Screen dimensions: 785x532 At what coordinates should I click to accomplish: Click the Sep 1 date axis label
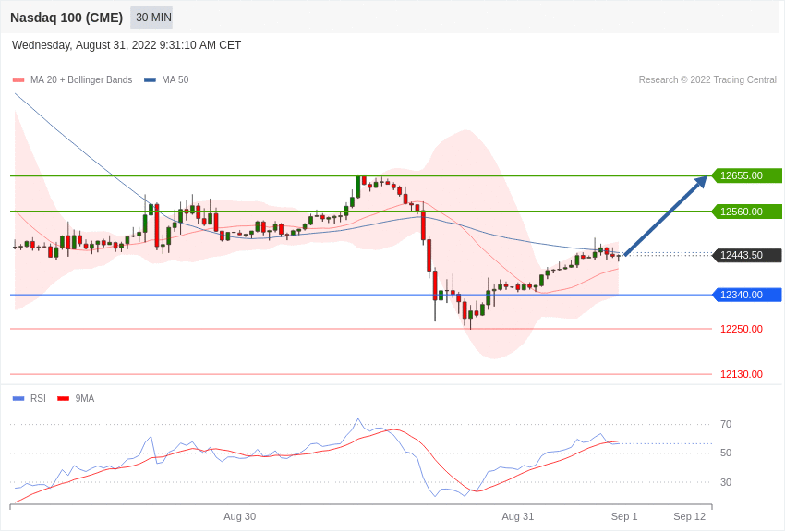[x=624, y=516]
